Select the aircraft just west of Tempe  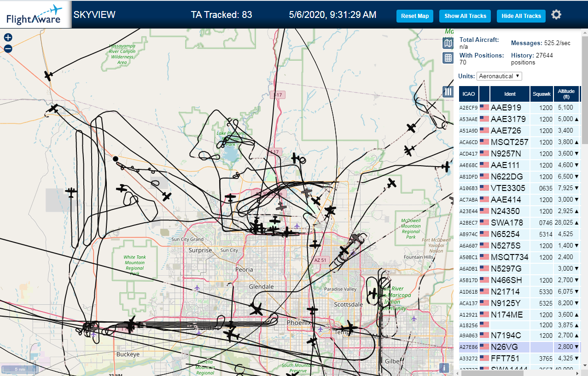349,328
